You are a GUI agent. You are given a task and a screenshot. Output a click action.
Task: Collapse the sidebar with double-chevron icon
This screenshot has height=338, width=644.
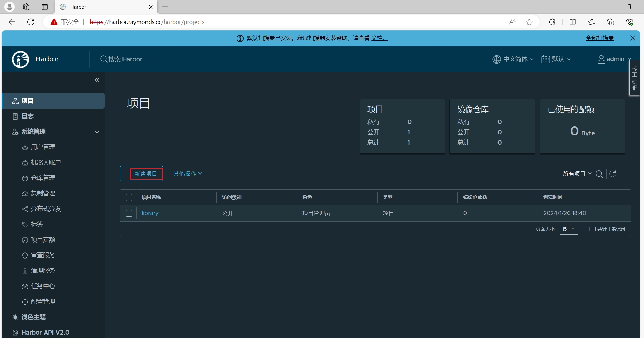pos(97,80)
